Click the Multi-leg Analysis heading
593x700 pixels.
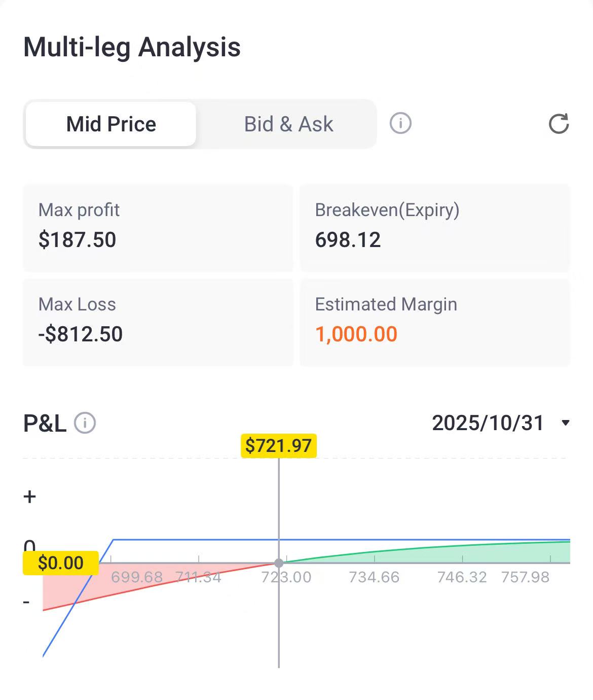(132, 47)
